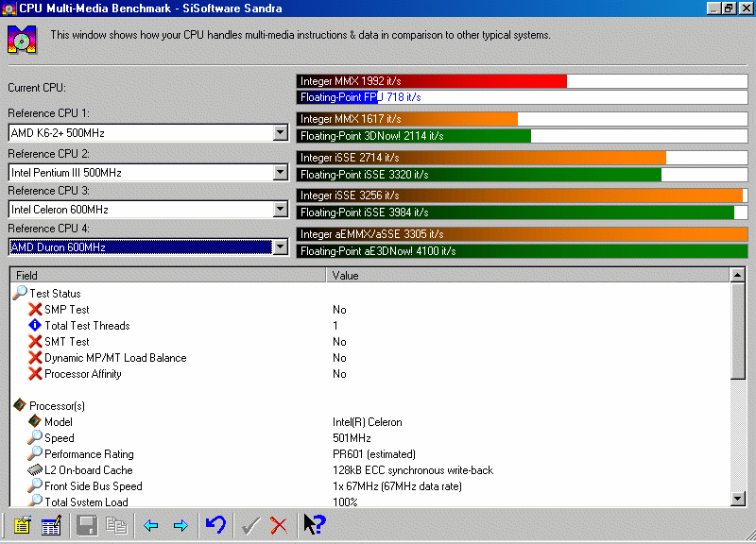
Task: Click the Current CPU label
Action: coord(37,88)
